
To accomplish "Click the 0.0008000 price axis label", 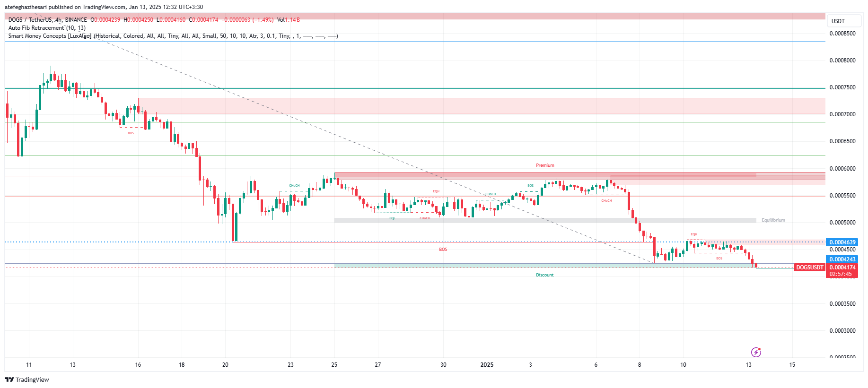I will [842, 60].
